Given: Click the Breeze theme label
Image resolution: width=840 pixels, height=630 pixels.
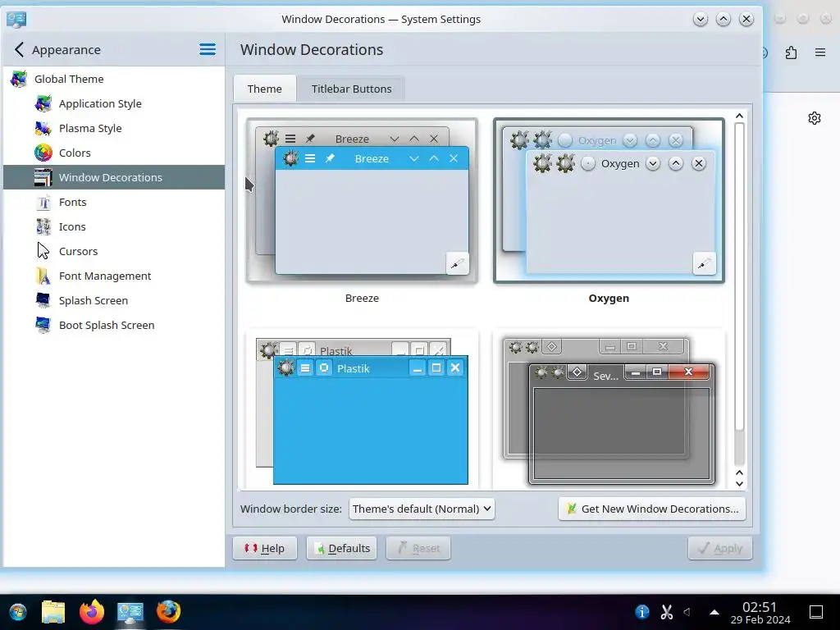Looking at the screenshot, I should 362,299.
